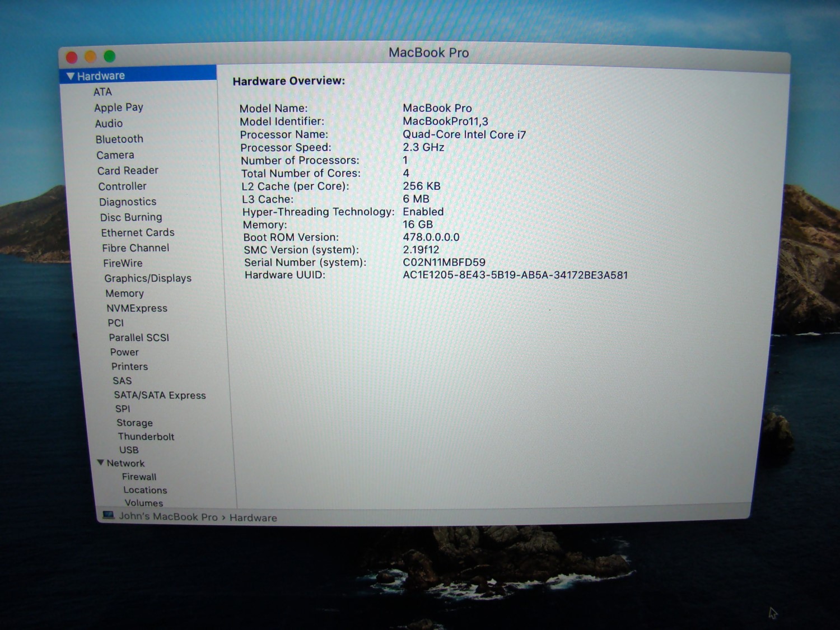The width and height of the screenshot is (840, 630).
Task: Select NVMExpress in the sidebar
Action: coord(137,308)
